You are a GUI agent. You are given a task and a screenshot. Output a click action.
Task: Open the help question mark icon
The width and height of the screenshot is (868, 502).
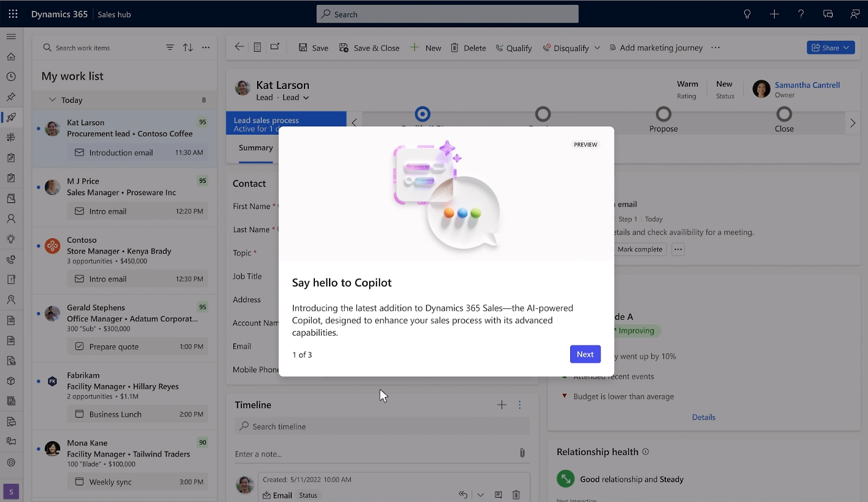(x=801, y=14)
